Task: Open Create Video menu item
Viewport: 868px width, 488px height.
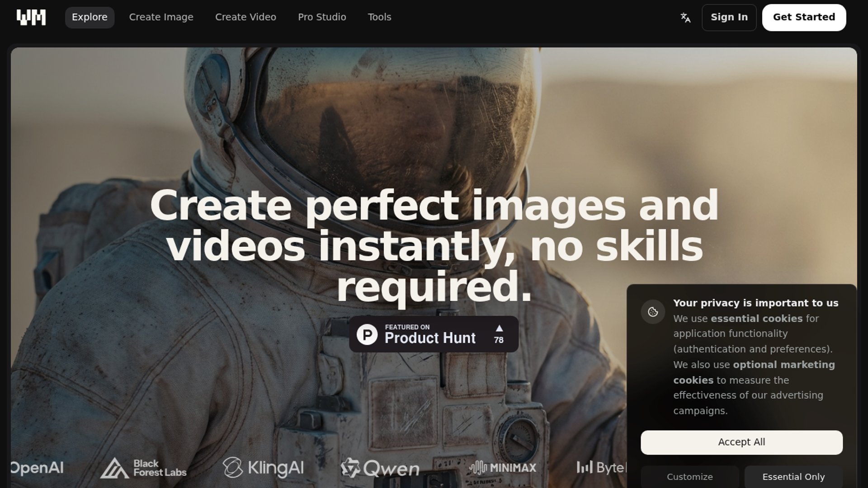Action: (245, 17)
